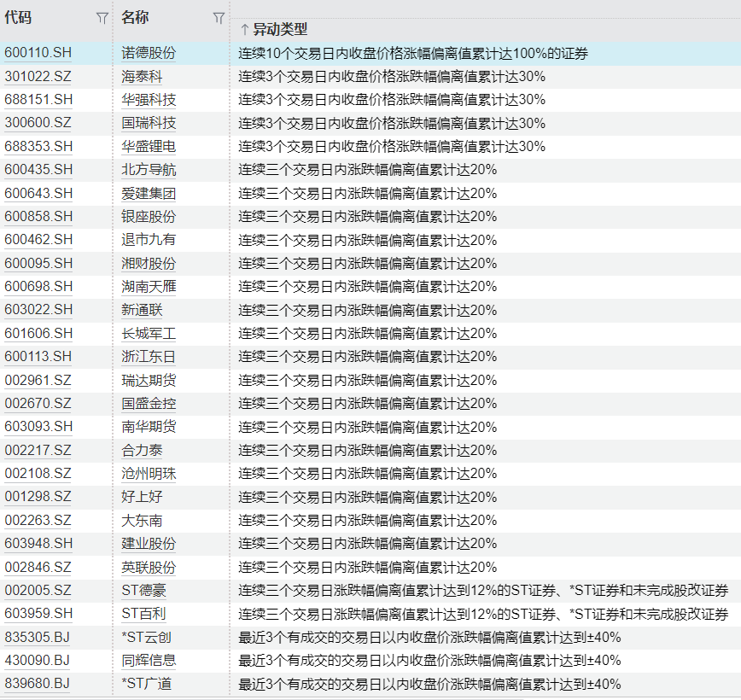Open the 爱建集团 stock link
Image resolution: width=741 pixels, height=700 pixels.
click(x=149, y=193)
